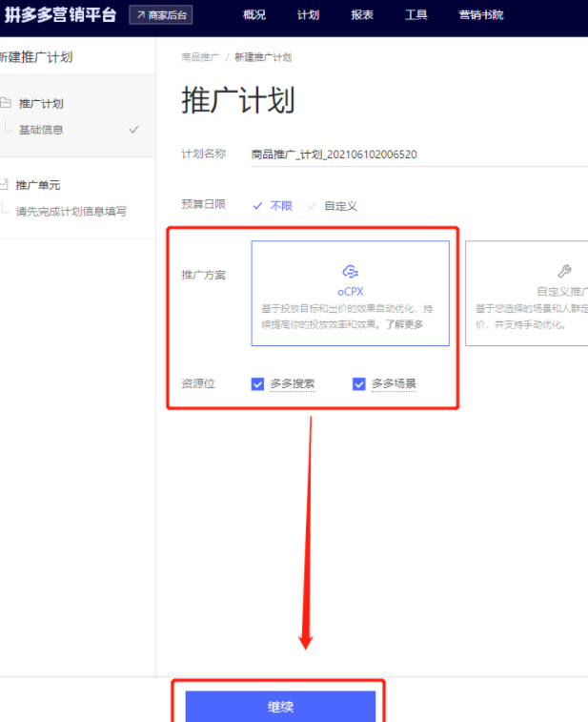The height and width of the screenshot is (722, 588).
Task: Select 推广计划 in sidebar
Action: point(41,104)
